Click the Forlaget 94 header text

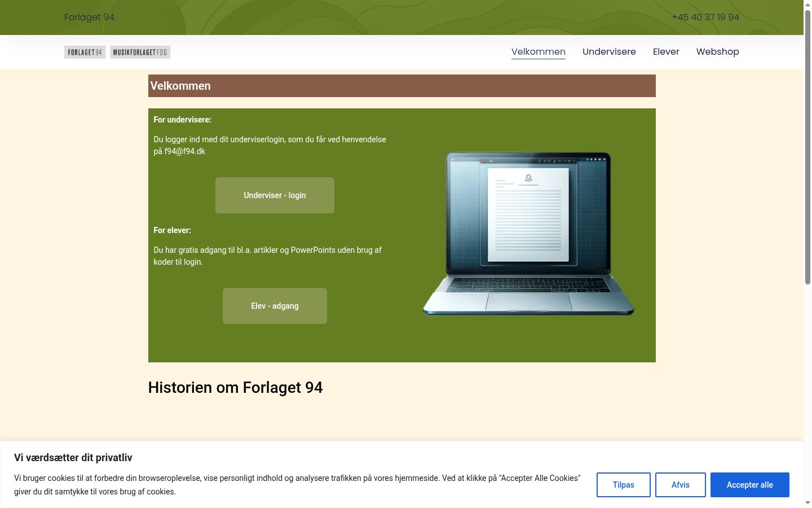pyautogui.click(x=89, y=17)
